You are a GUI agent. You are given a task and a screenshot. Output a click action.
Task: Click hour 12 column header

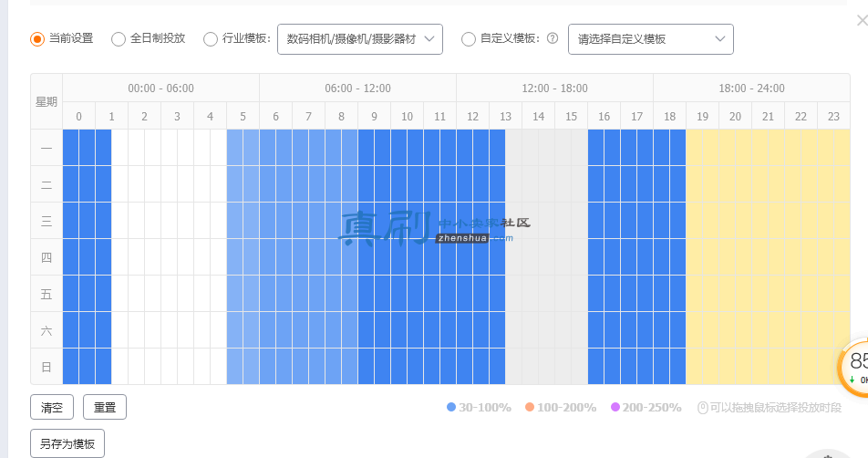coord(472,116)
